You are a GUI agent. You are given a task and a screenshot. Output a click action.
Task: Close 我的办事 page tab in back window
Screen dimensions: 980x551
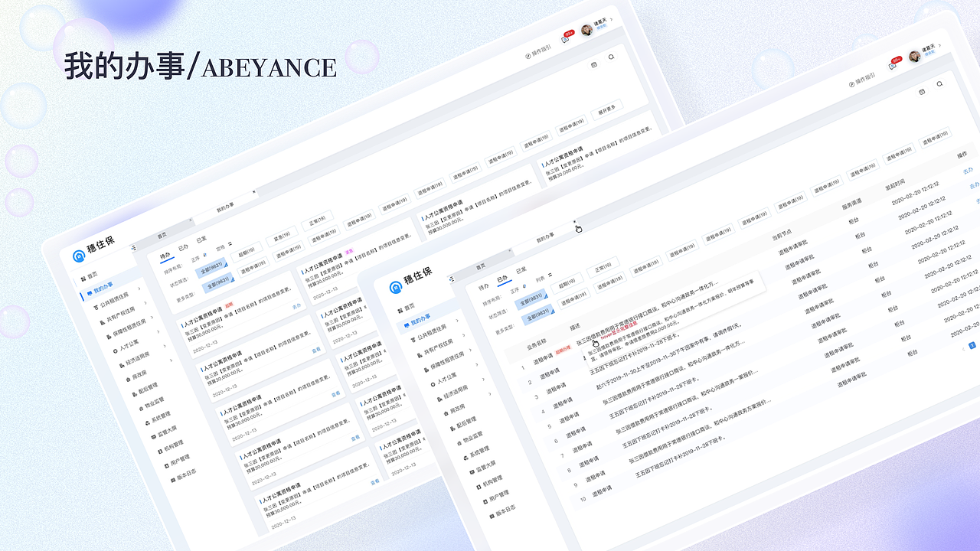pyautogui.click(x=253, y=191)
